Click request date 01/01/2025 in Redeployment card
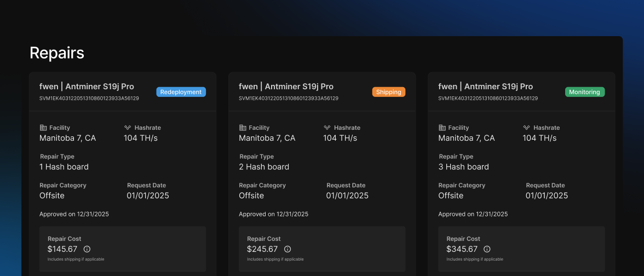This screenshot has width=644, height=276. pos(148,196)
